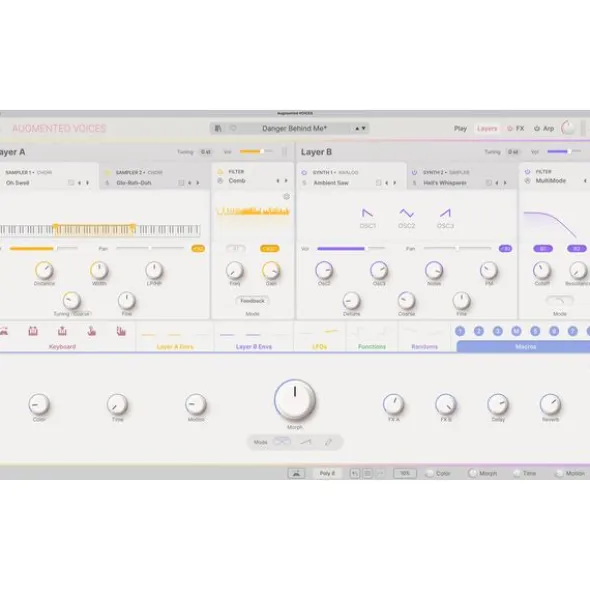Click the Reverb macro knob
Image resolution: width=590 pixels, height=591 pixels.
[550, 404]
